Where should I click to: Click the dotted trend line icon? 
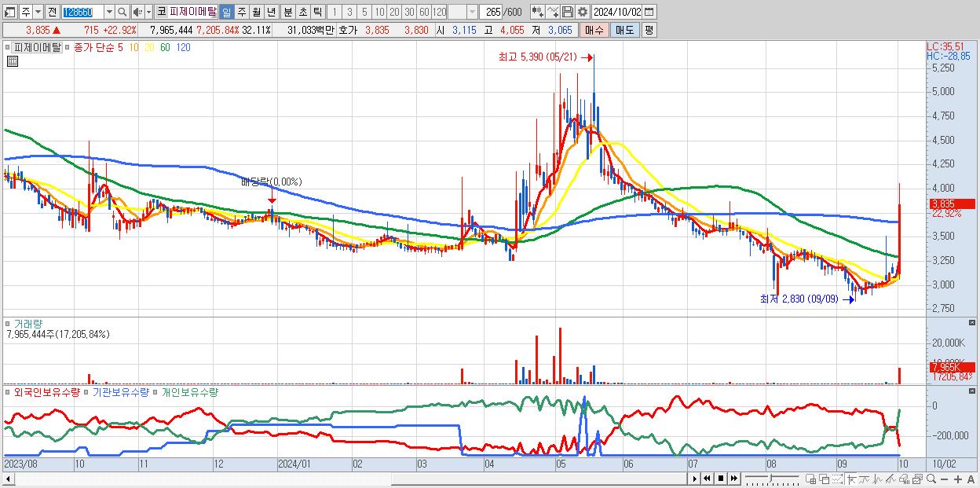[837, 479]
